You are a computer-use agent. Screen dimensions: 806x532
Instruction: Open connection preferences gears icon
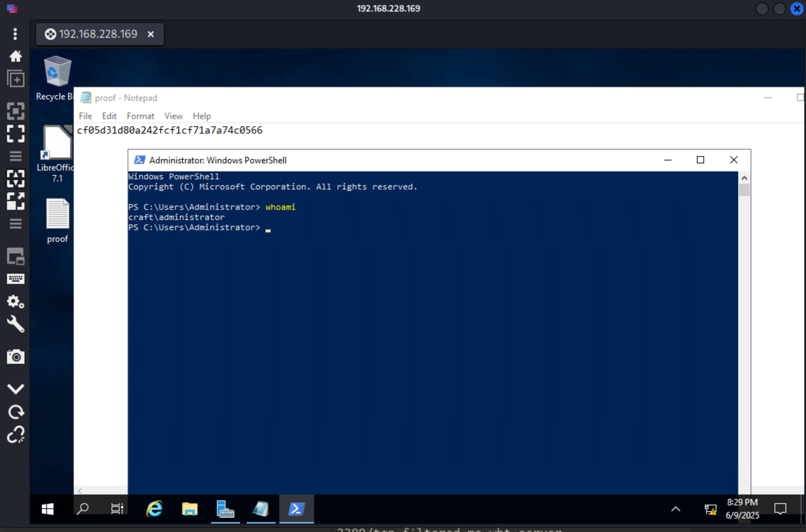tap(15, 302)
